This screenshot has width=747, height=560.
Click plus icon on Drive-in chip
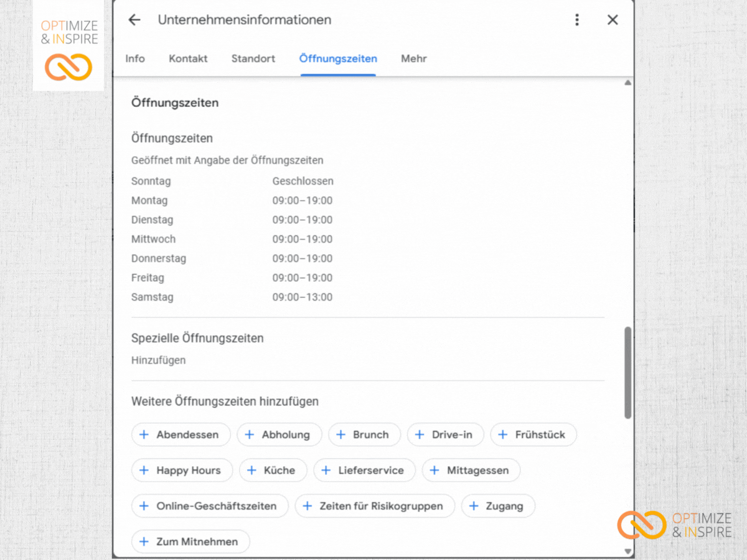pyautogui.click(x=420, y=435)
